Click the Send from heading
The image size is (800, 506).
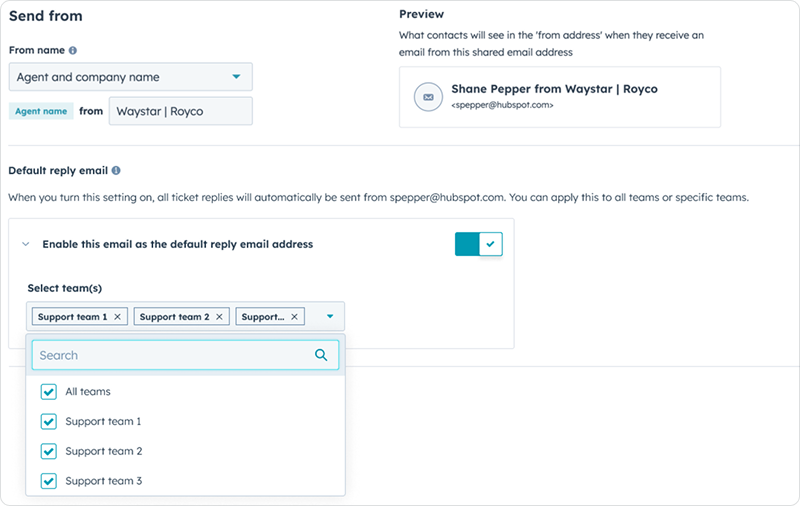pyautogui.click(x=45, y=16)
